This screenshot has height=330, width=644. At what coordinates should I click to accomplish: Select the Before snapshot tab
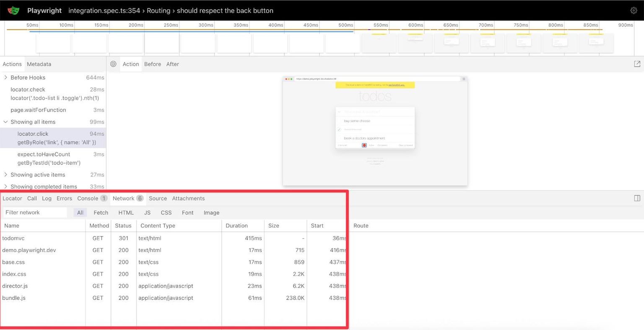coord(153,64)
